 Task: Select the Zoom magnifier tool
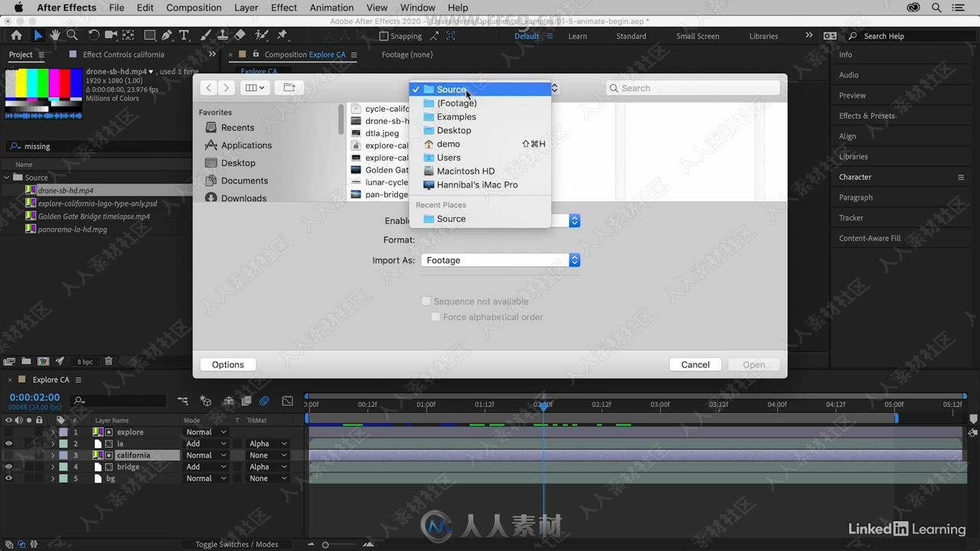72,35
